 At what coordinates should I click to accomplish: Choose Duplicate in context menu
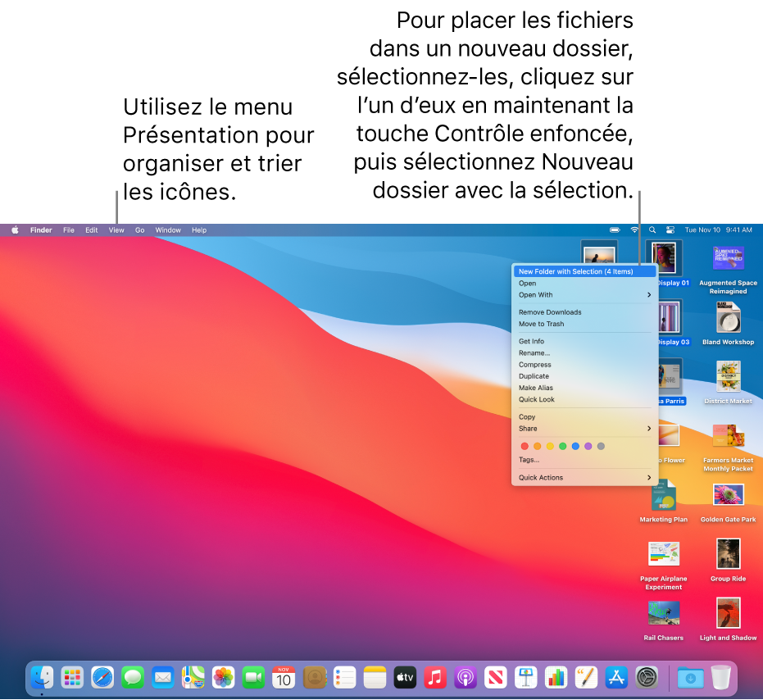(x=584, y=376)
